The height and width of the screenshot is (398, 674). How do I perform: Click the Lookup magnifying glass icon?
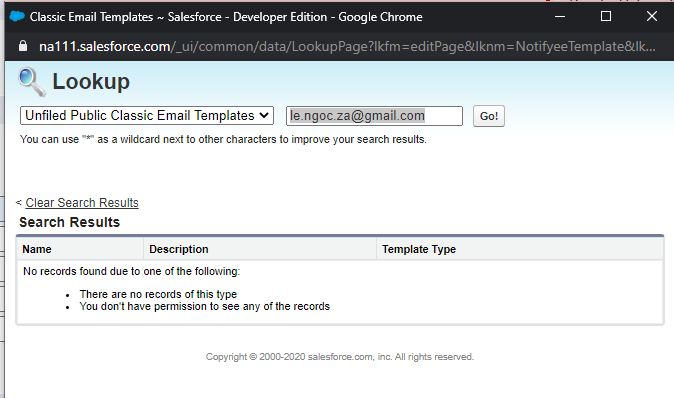click(31, 82)
